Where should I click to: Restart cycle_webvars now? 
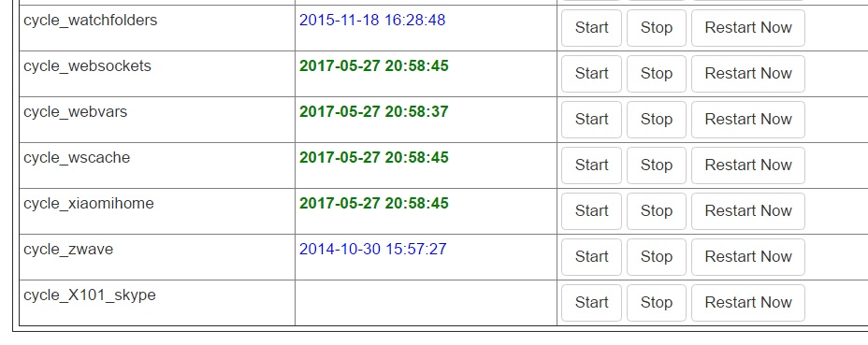[x=748, y=120]
